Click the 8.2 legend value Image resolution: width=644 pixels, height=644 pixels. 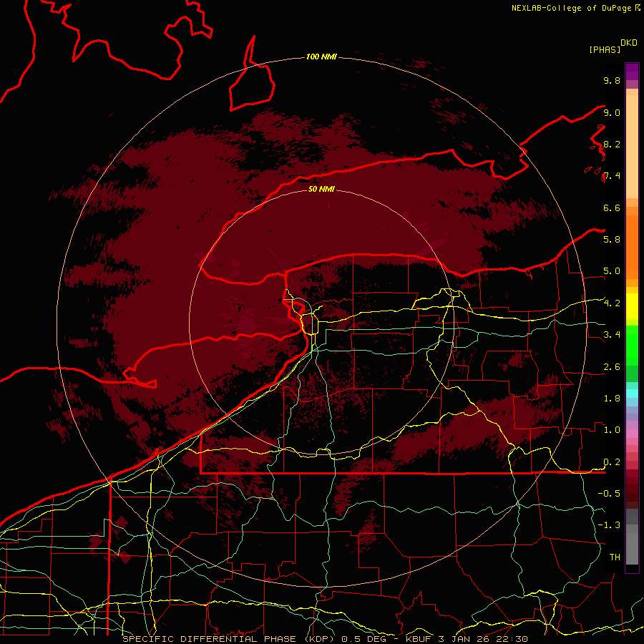pyautogui.click(x=612, y=144)
